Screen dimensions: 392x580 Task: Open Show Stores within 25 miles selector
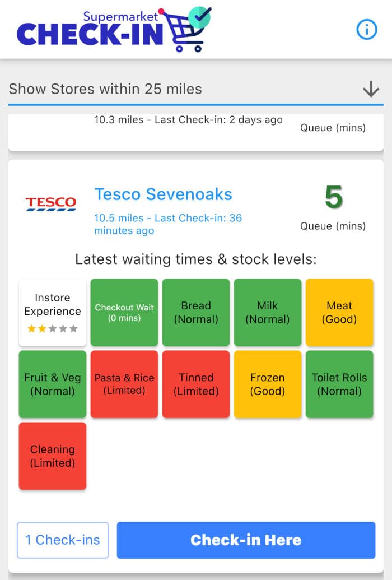(x=196, y=89)
